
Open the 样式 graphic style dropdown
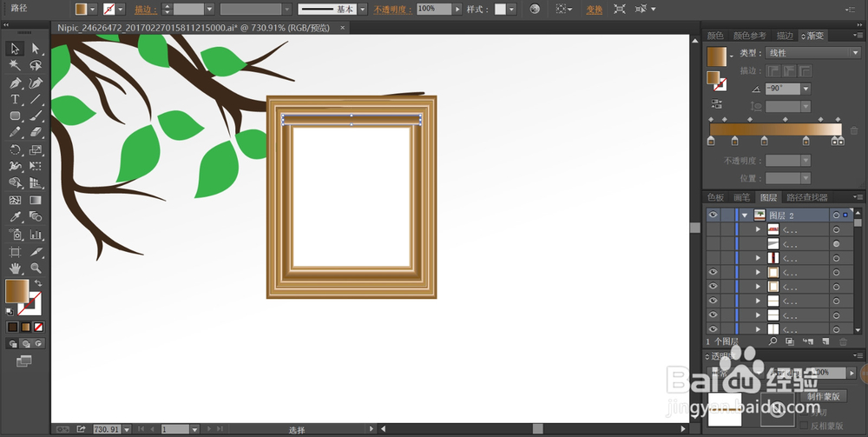[511, 10]
